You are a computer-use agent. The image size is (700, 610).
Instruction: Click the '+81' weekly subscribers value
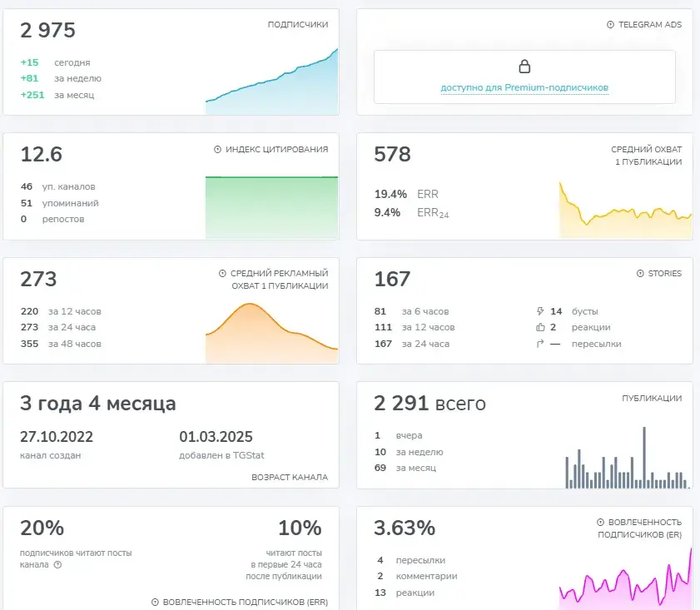[x=29, y=78]
